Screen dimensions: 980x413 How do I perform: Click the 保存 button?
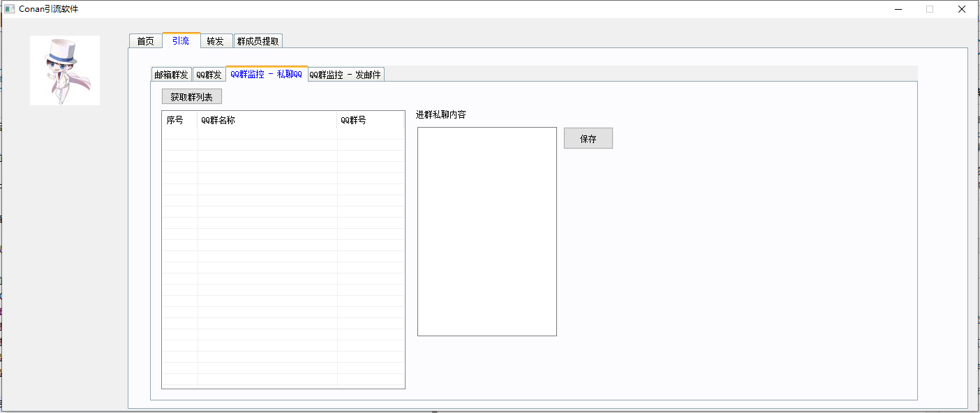point(588,139)
